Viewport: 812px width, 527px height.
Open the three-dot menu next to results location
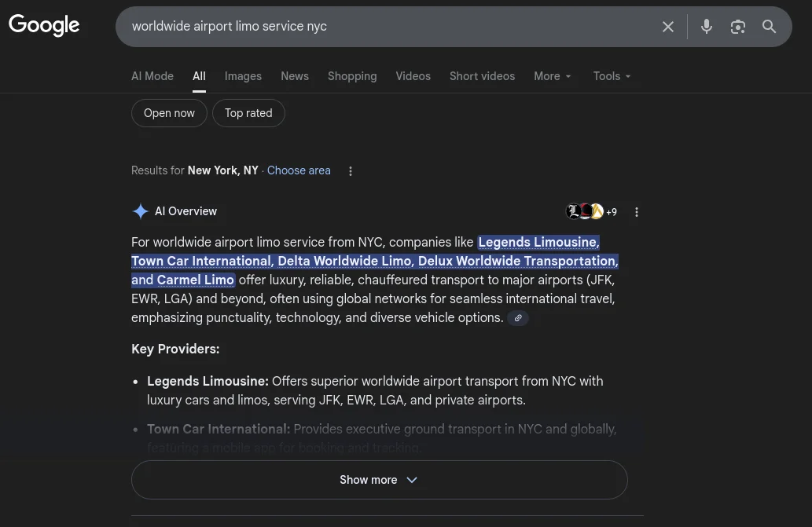tap(351, 170)
